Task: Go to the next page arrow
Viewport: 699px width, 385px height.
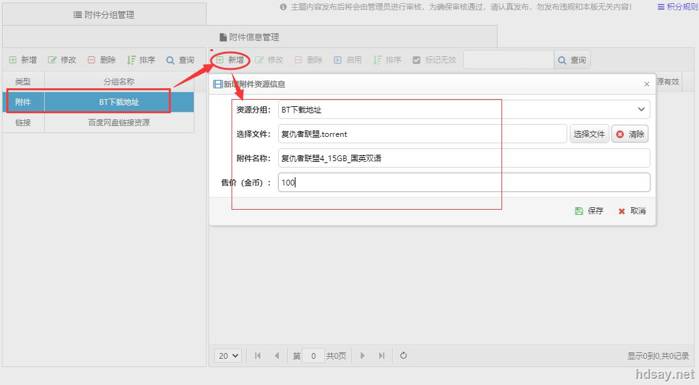Action: (362, 356)
